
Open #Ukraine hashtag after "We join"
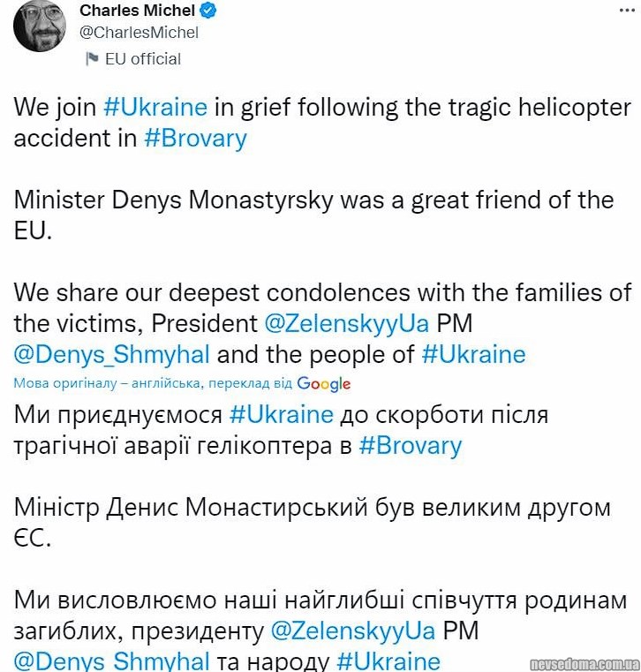155,107
